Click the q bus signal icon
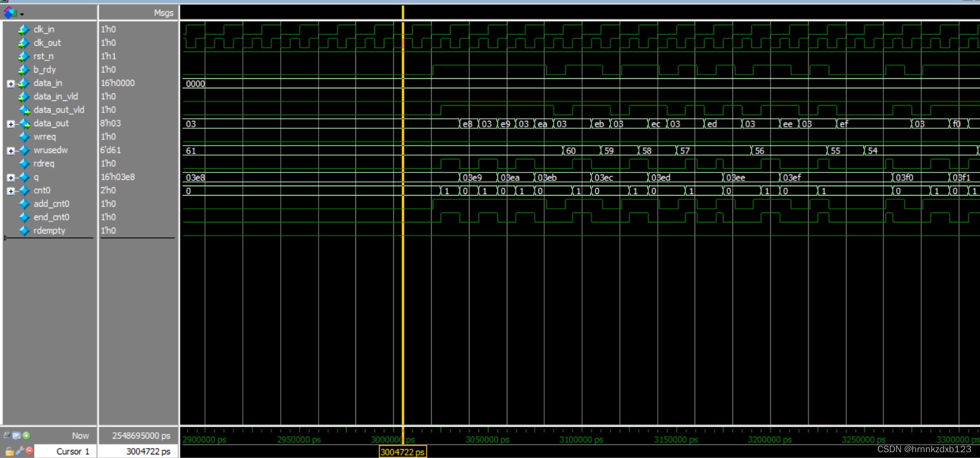 pyautogui.click(x=24, y=177)
